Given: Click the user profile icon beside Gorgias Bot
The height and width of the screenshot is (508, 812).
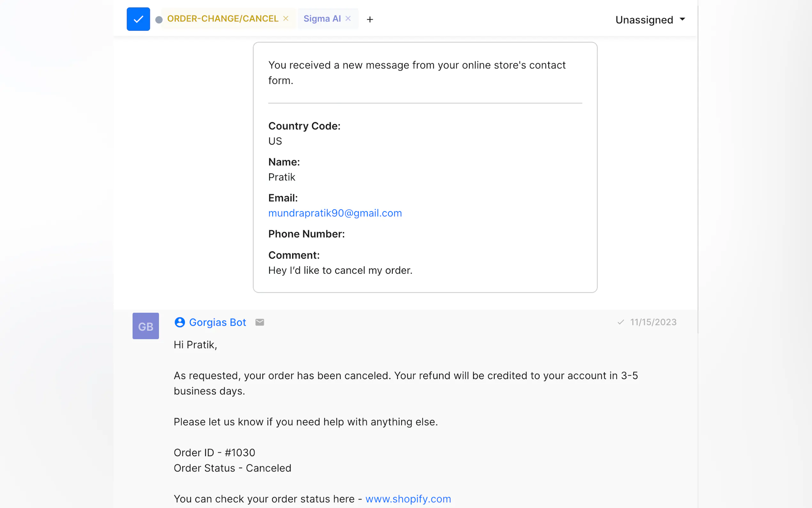Looking at the screenshot, I should (180, 322).
